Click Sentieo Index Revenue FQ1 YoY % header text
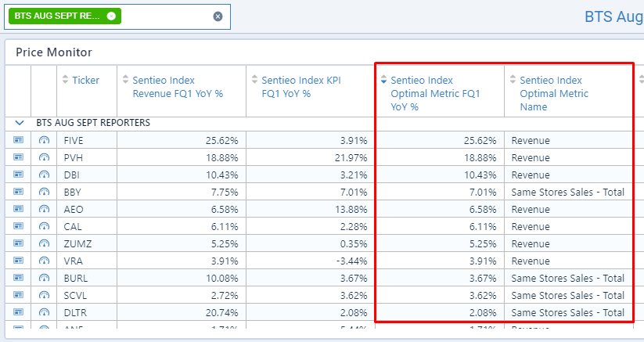The height and width of the screenshot is (342, 644). [178, 87]
